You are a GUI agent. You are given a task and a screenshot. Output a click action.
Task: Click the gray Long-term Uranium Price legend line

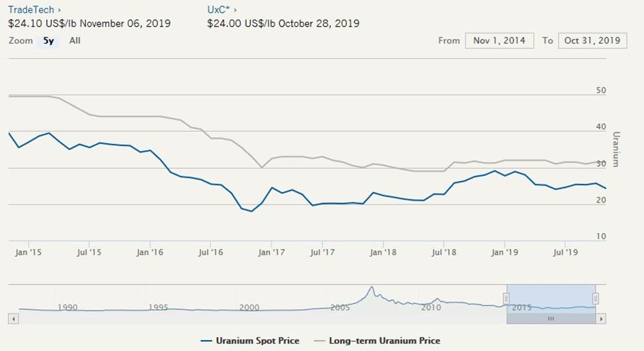point(320,341)
